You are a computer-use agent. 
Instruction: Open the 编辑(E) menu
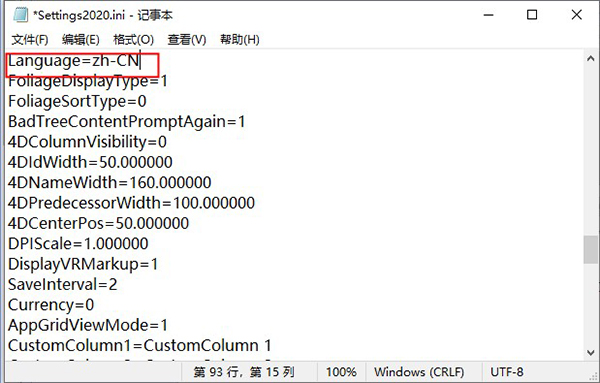click(81, 39)
